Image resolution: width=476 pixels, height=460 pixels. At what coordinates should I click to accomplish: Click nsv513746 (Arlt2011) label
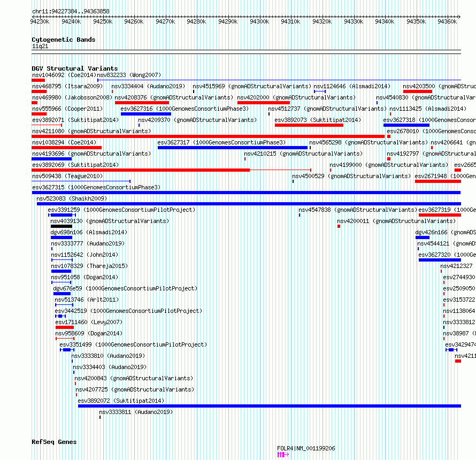pyautogui.click(x=87, y=300)
